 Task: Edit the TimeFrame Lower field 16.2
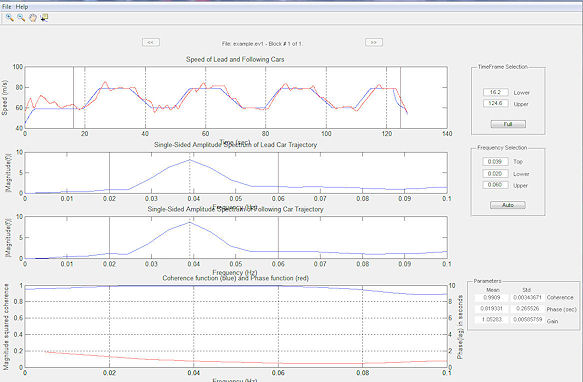coord(496,92)
